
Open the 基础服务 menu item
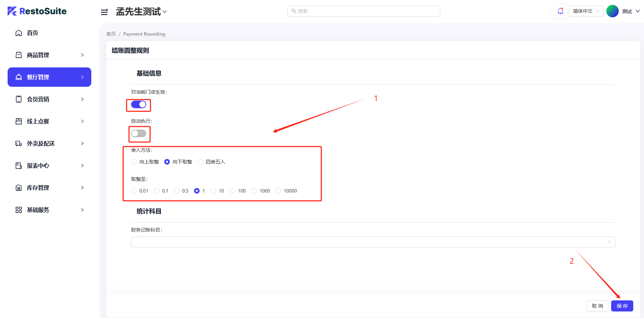tap(49, 210)
